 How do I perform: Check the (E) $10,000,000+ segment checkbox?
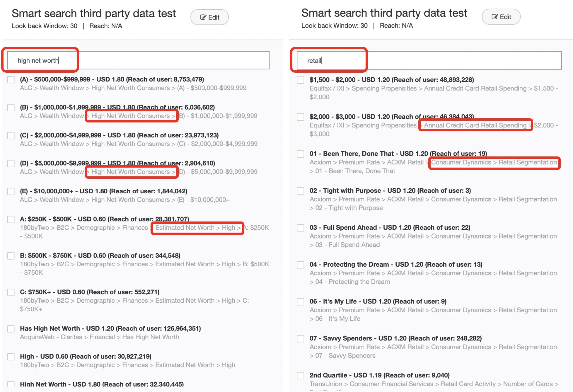(11, 192)
